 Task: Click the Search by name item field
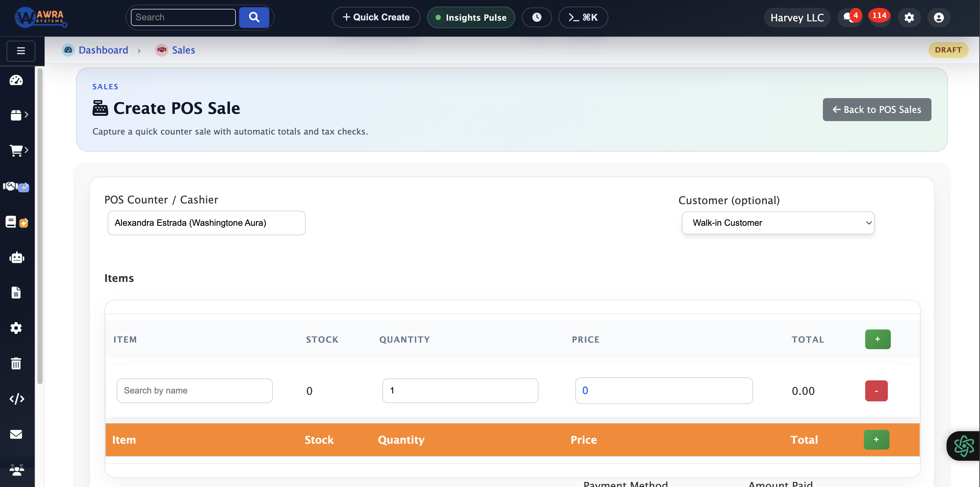click(x=194, y=390)
